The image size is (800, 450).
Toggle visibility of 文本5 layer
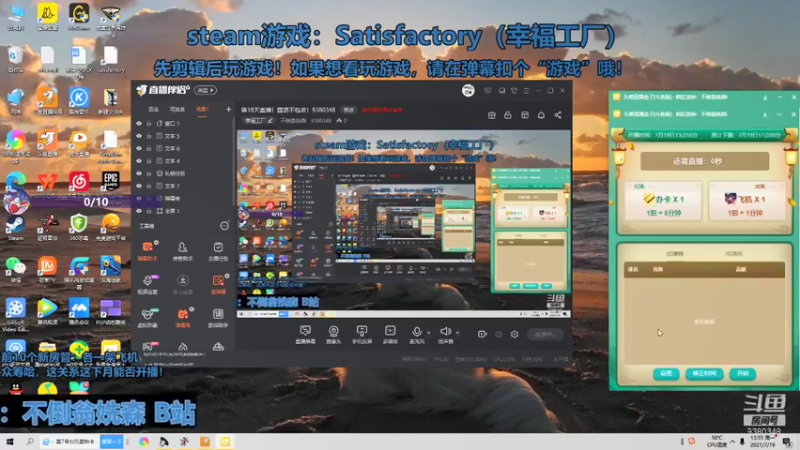pyautogui.click(x=139, y=136)
